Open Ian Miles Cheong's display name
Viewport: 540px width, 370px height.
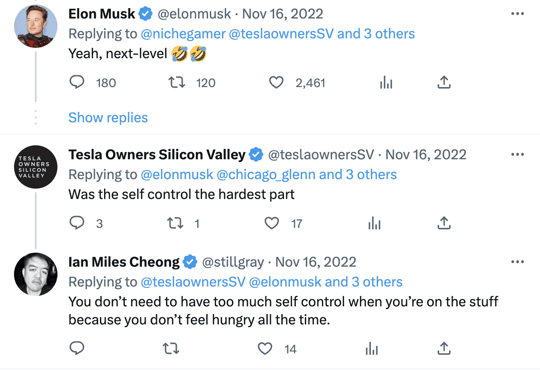pos(124,262)
